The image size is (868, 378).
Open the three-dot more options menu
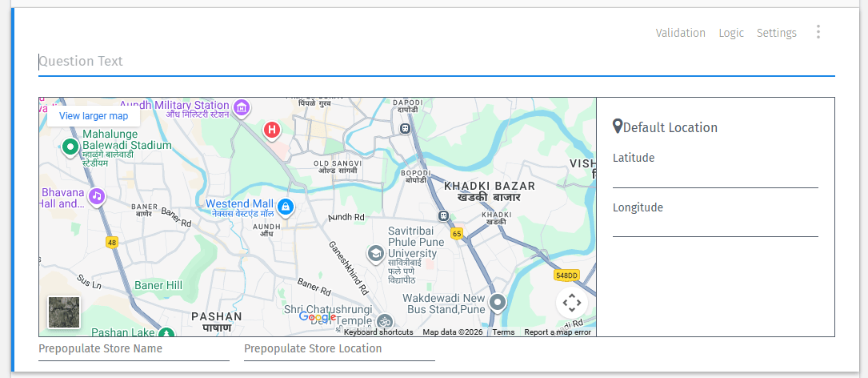[818, 32]
